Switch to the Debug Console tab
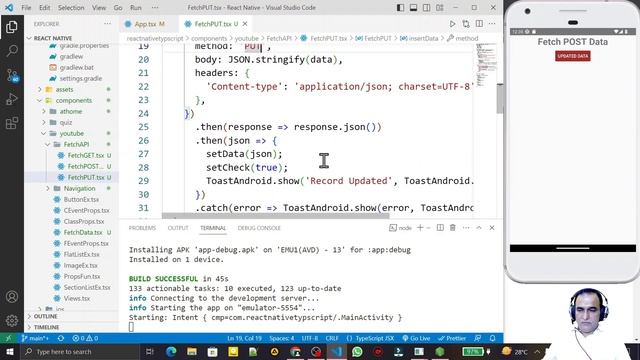640x360 pixels. [x=259, y=228]
